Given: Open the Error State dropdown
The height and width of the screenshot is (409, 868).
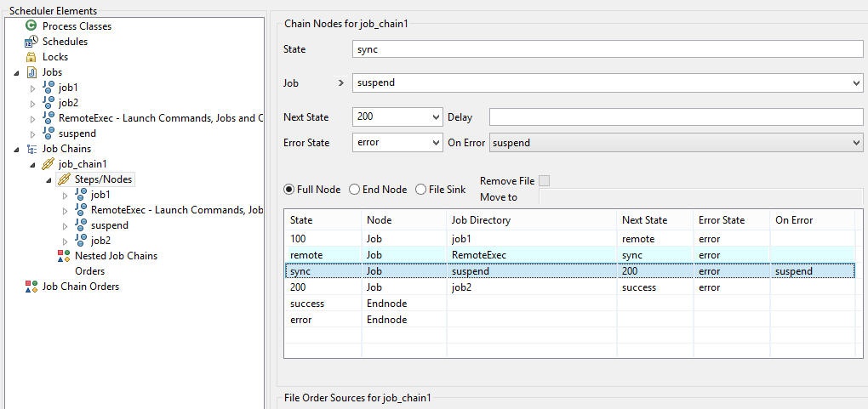Looking at the screenshot, I should pyautogui.click(x=435, y=143).
